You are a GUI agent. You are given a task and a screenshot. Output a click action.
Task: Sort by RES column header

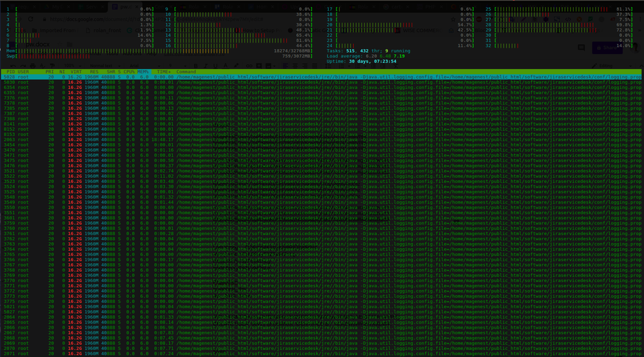[94, 72]
